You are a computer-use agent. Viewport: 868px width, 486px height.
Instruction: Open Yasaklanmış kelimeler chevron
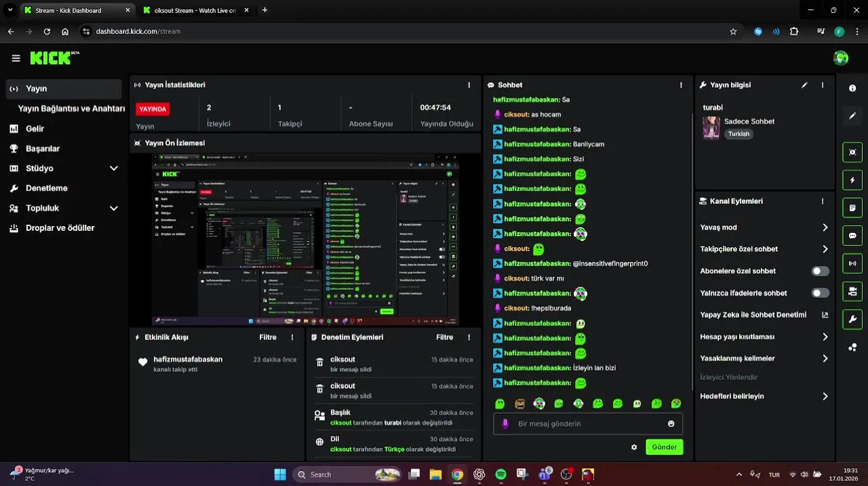(x=824, y=358)
